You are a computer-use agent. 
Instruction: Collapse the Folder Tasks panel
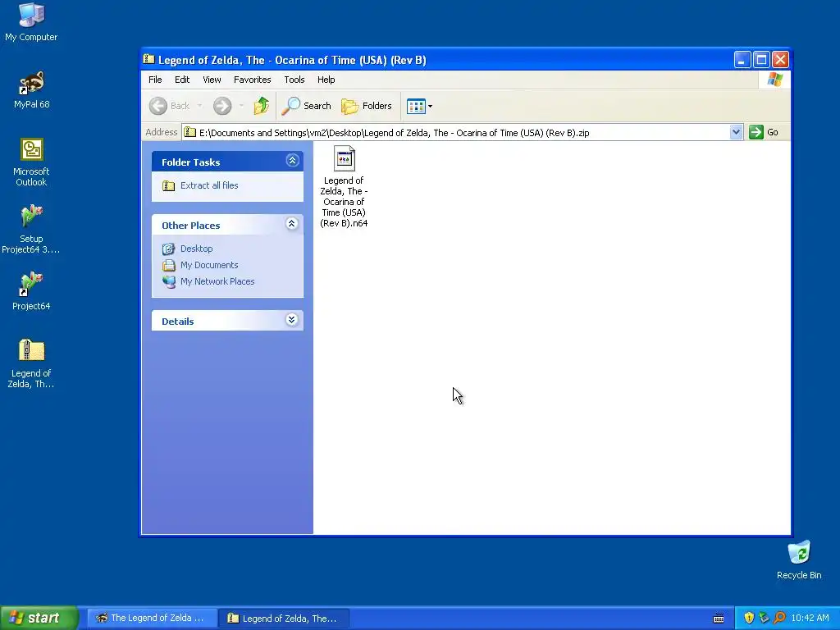(292, 161)
